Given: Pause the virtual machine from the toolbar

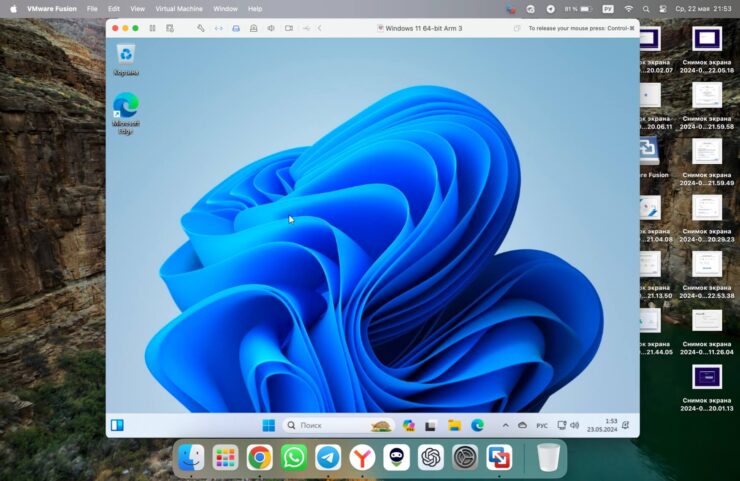Looking at the screenshot, I should (152, 28).
